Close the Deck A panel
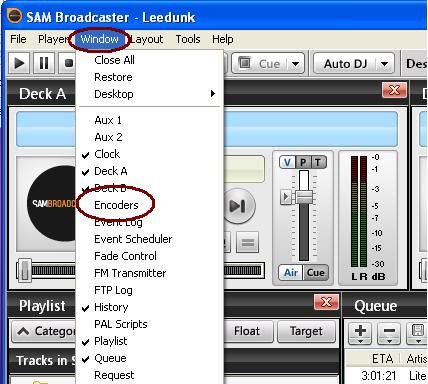The width and height of the screenshot is (428, 384). point(394,90)
